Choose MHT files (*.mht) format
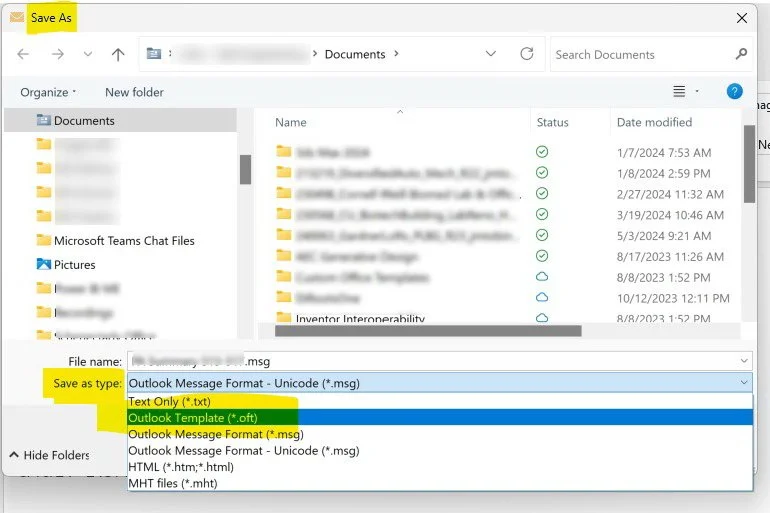Screen dimensions: 770x513 coord(440,483)
